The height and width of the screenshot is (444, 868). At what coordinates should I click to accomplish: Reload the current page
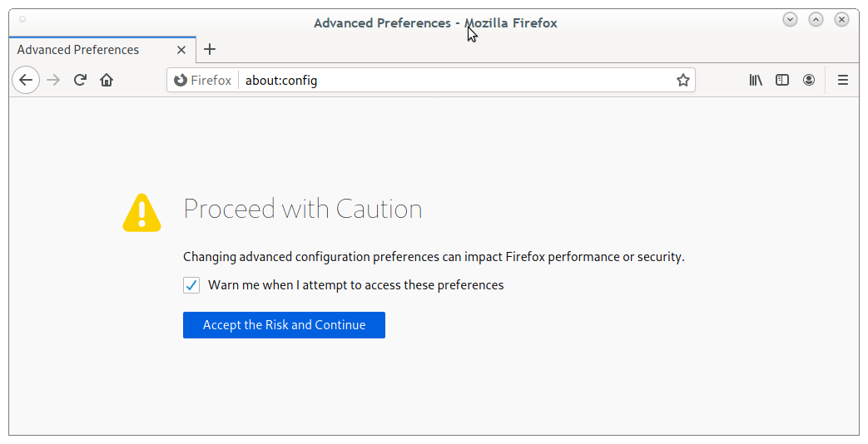(80, 80)
